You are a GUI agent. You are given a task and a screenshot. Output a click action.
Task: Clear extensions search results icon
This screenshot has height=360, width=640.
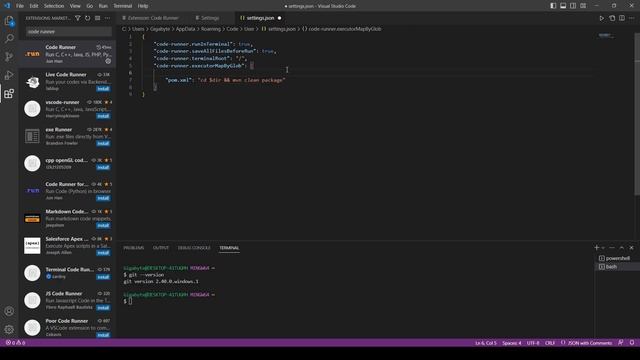click(98, 18)
